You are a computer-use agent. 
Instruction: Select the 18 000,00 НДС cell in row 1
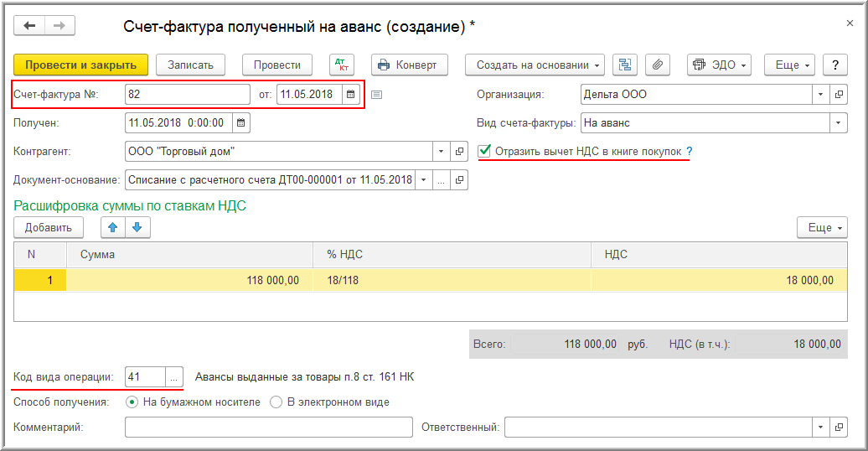tap(719, 280)
